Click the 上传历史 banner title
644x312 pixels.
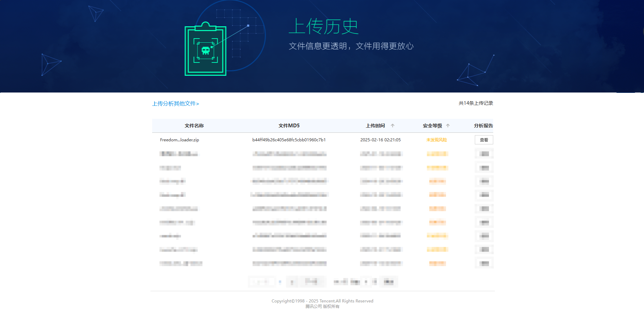(x=323, y=27)
